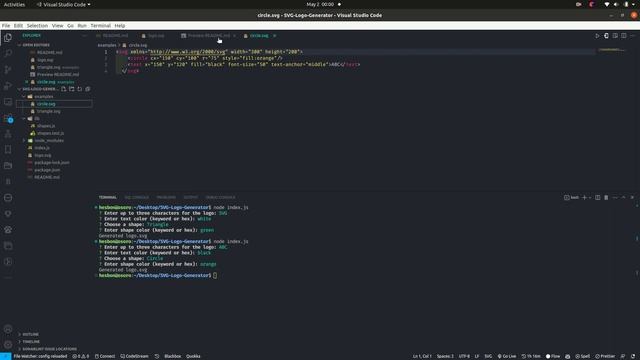The image size is (640, 360).
Task: Switch to the Debug Console panel tab
Action: 220,198
